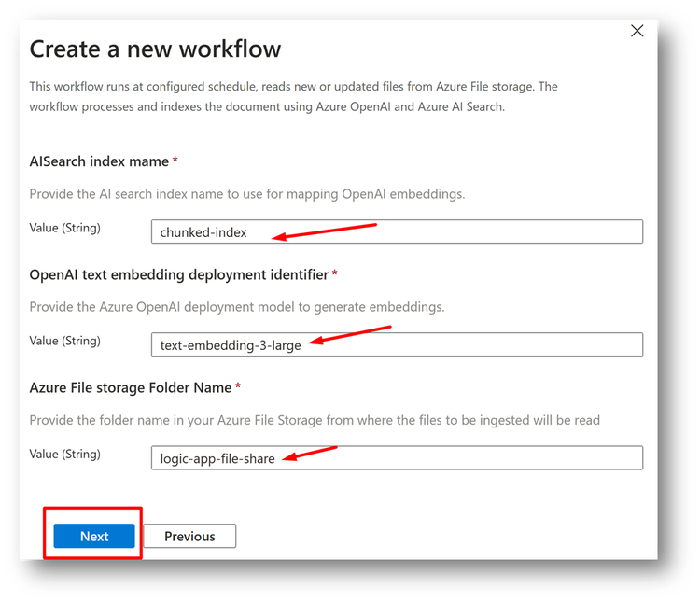
Task: Click required asterisk next to deployment identifier
Action: tap(334, 273)
